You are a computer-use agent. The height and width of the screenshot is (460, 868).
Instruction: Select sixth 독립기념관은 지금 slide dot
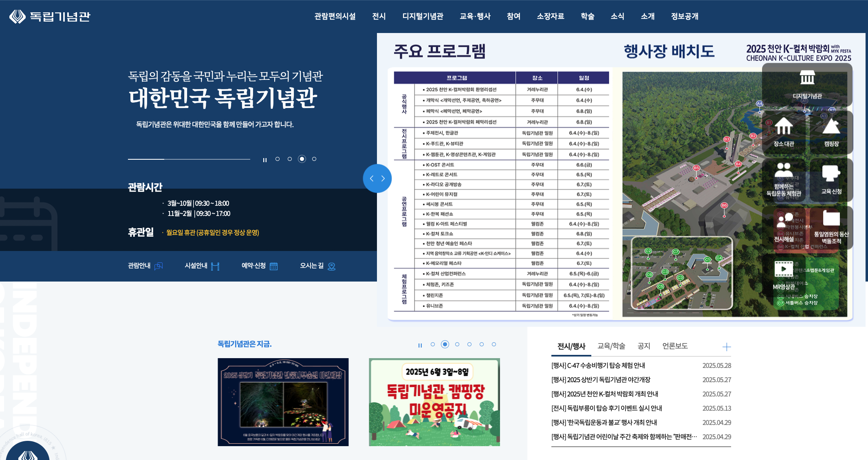pyautogui.click(x=494, y=344)
